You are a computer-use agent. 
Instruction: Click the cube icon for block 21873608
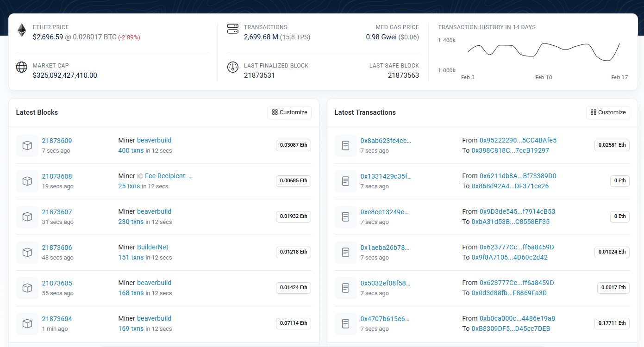[x=27, y=181]
